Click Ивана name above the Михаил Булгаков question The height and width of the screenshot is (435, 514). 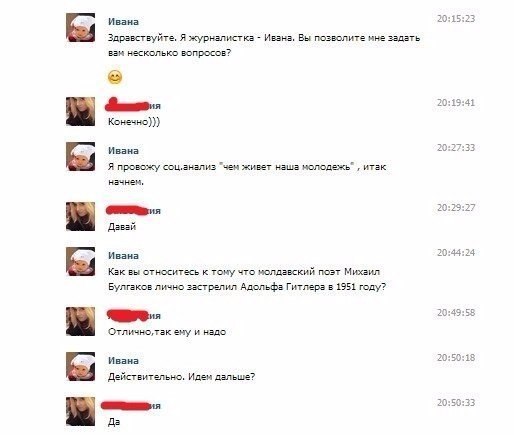click(123, 256)
